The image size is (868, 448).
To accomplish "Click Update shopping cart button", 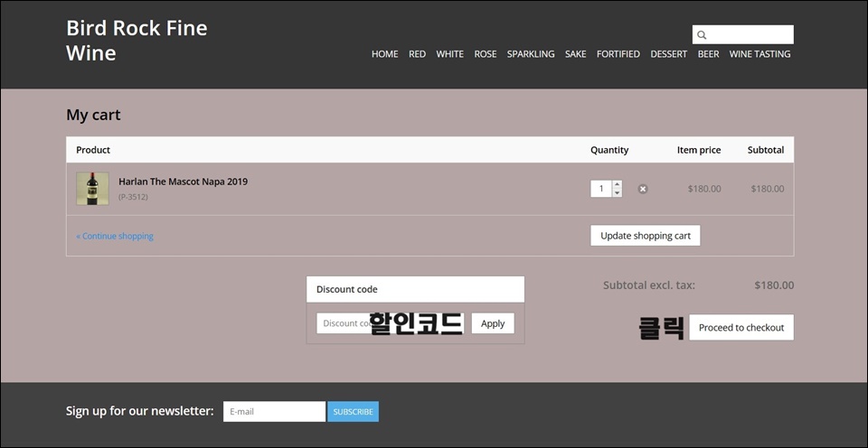I will click(x=646, y=236).
